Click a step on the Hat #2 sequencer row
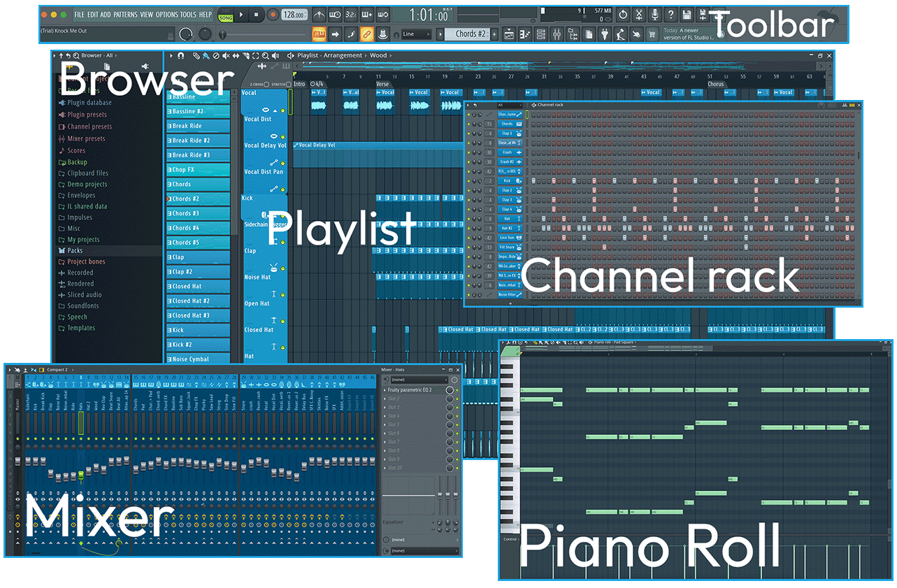The width and height of the screenshot is (897, 588). [545, 228]
